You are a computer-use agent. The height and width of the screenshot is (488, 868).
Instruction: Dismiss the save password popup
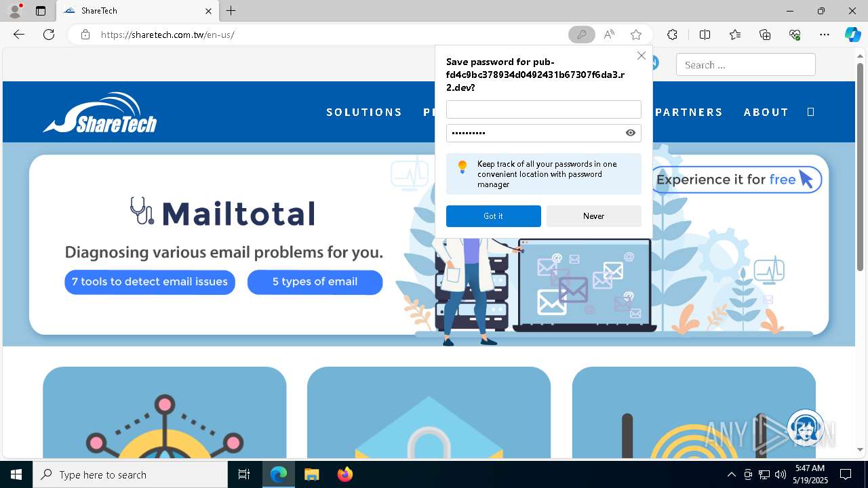tap(641, 56)
